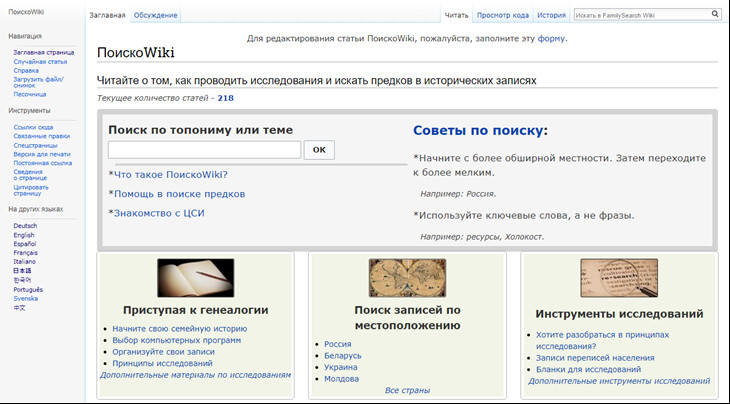The image size is (730, 404).
Task: Open the Постоянная ссылка link
Action: [43, 163]
